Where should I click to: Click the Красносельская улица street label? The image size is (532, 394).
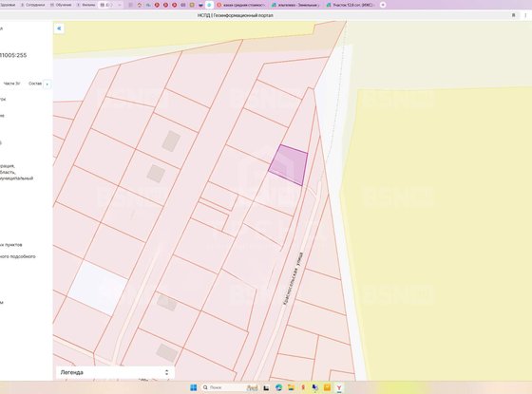click(x=294, y=279)
